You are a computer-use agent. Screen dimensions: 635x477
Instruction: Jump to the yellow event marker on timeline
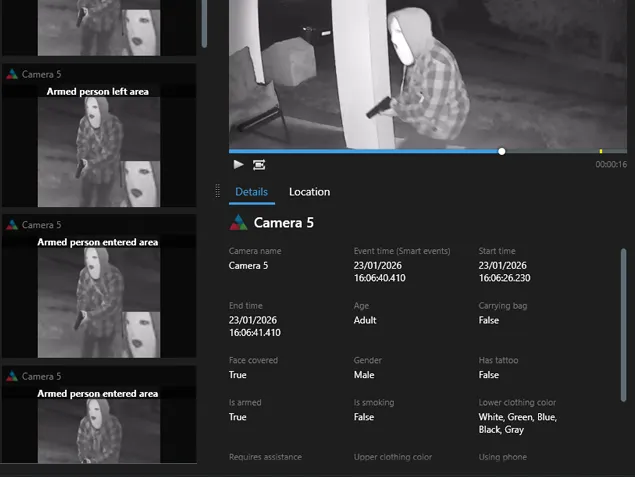click(601, 151)
